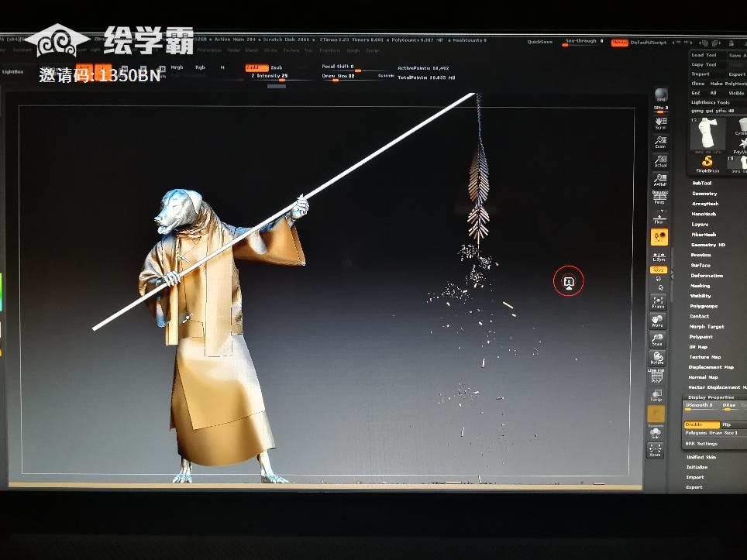Expand the ArrayMesh section
747x560 pixels.
tap(705, 204)
